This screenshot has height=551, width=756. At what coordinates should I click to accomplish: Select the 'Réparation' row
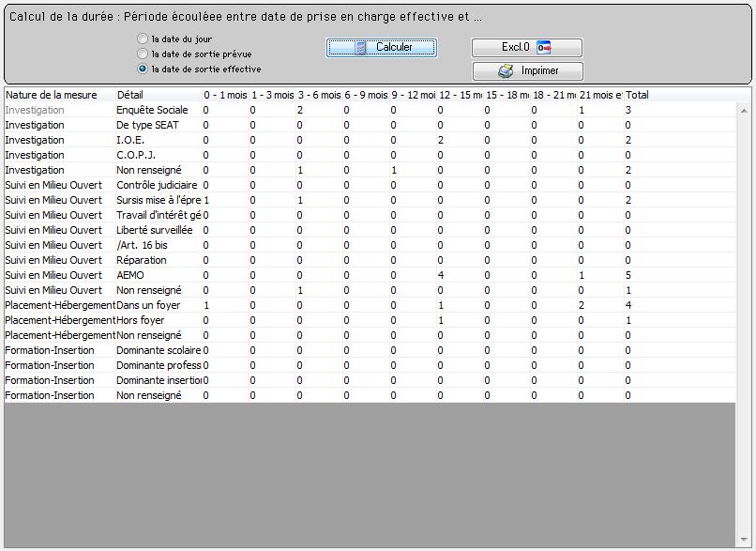[370, 260]
